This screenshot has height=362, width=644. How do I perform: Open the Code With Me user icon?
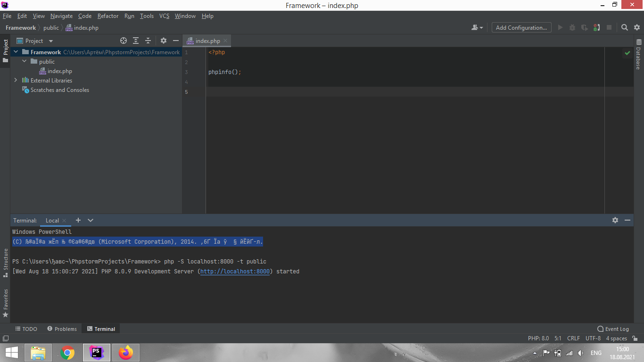coord(477,28)
